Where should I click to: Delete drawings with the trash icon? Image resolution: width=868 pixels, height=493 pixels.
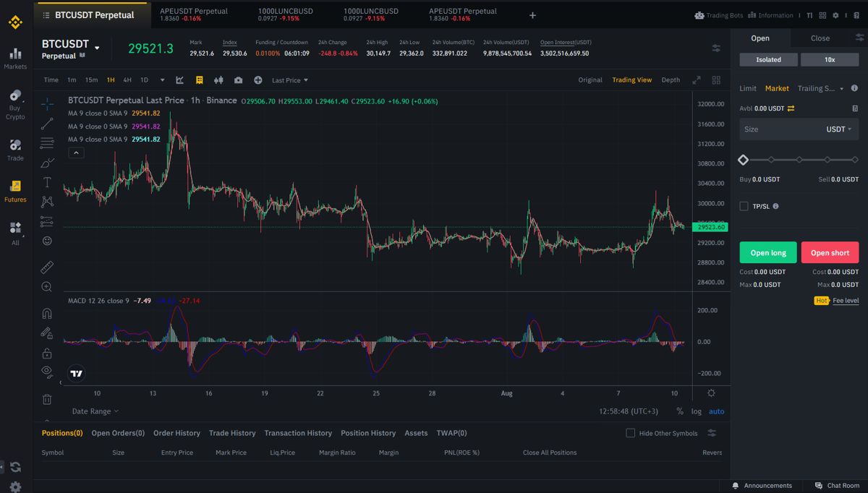pos(47,399)
